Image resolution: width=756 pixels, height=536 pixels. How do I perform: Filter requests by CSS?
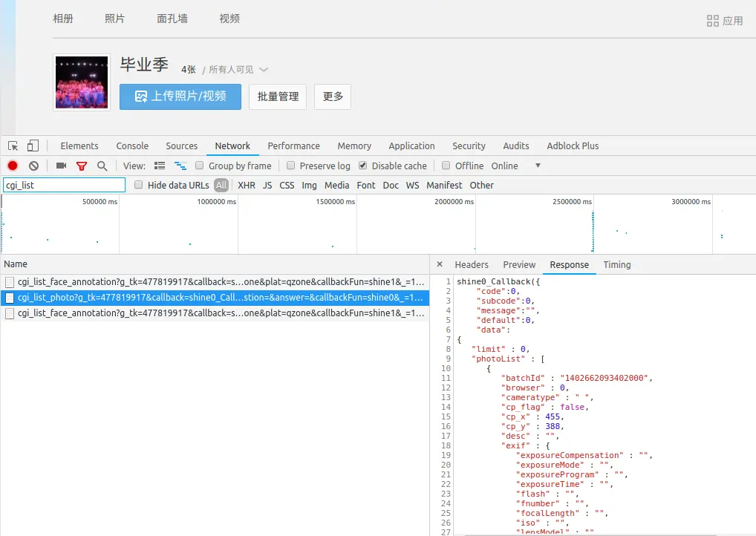(x=287, y=185)
